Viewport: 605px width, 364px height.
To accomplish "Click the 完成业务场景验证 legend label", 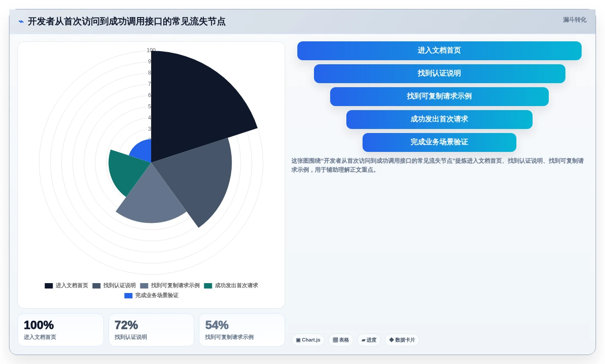I will click(157, 296).
